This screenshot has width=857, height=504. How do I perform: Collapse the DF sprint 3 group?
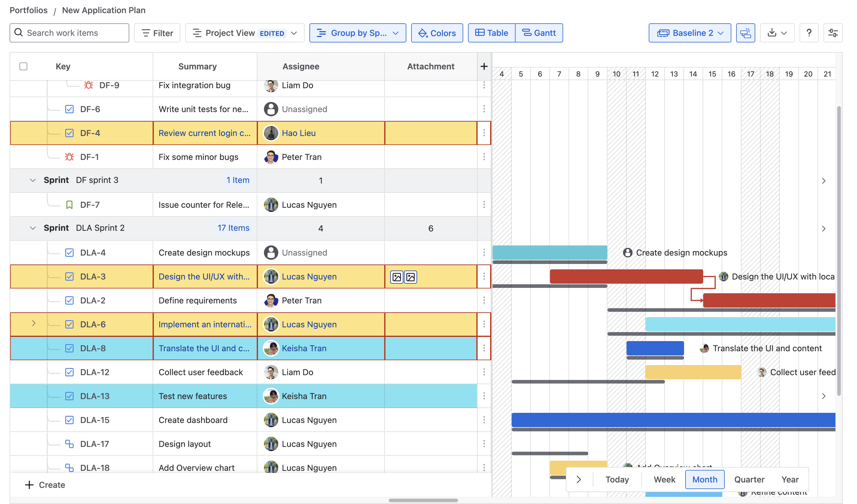click(x=33, y=180)
